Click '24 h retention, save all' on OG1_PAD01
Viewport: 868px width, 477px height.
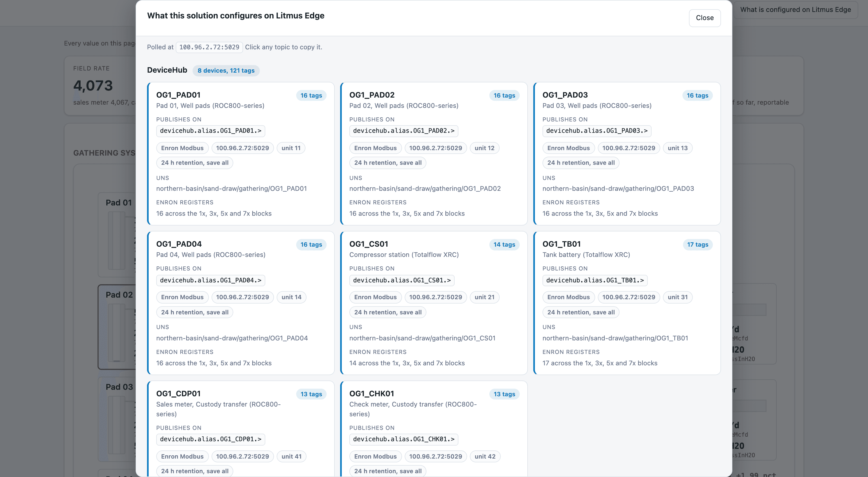click(194, 163)
